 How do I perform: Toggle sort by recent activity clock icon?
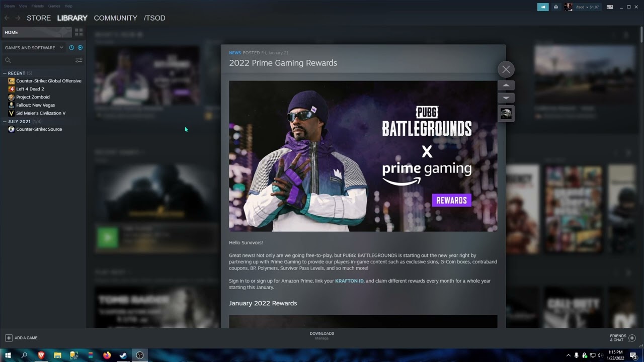[71, 48]
